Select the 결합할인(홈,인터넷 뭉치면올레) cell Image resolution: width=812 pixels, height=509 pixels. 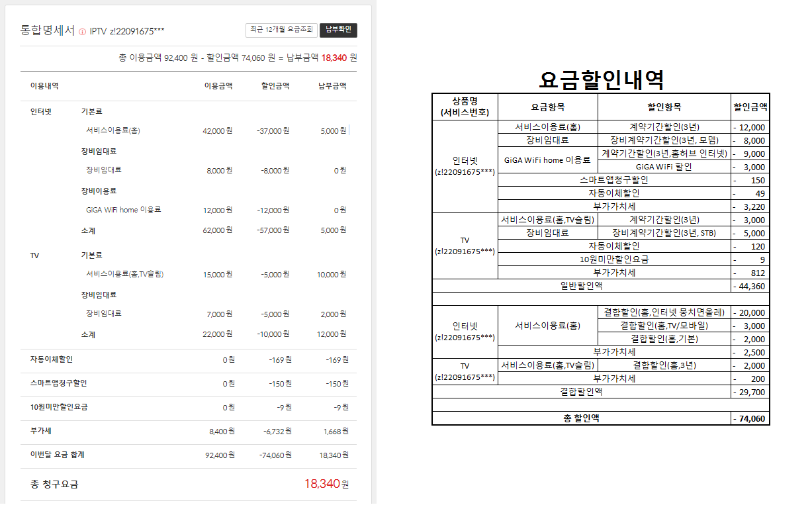click(x=664, y=312)
